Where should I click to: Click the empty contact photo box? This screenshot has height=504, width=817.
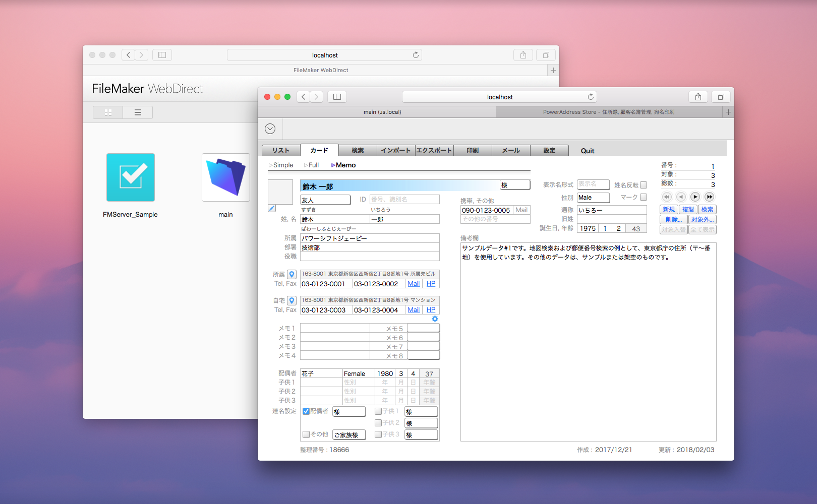pyautogui.click(x=280, y=192)
